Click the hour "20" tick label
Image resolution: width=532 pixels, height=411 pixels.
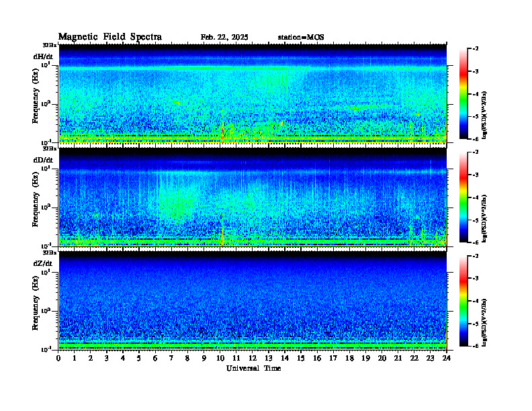click(x=382, y=358)
